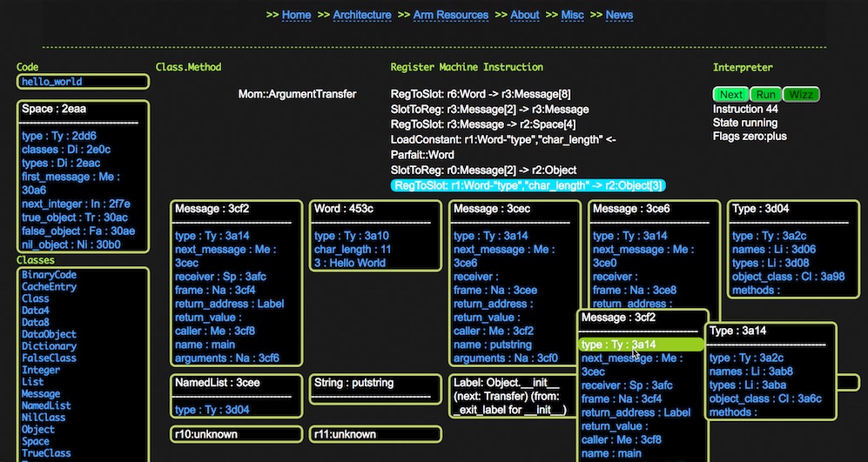Visit the News link
The image size is (868, 462).
click(x=619, y=15)
